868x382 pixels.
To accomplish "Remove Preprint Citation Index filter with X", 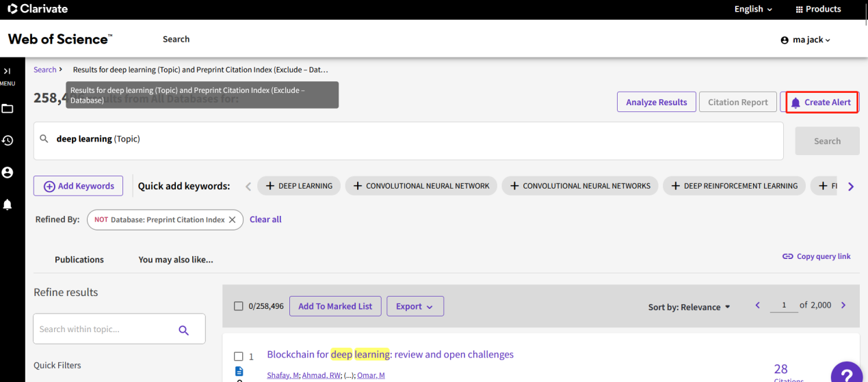I will [232, 219].
